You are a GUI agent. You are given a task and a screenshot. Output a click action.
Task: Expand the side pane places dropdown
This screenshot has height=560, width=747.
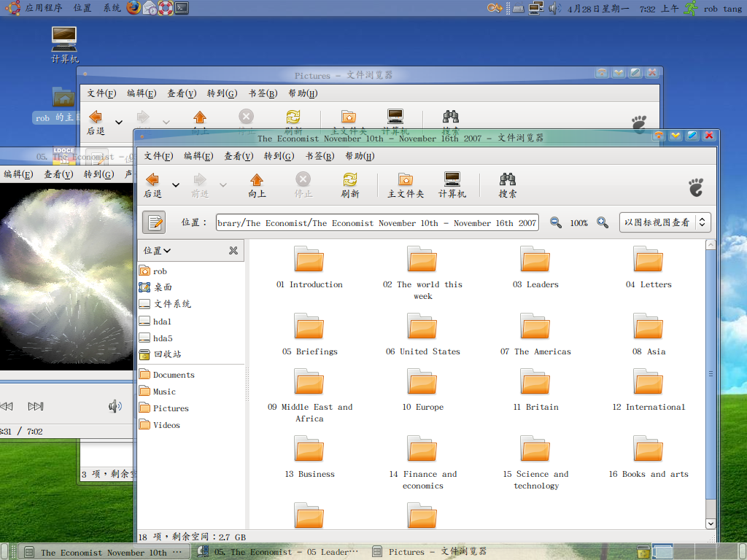click(158, 251)
